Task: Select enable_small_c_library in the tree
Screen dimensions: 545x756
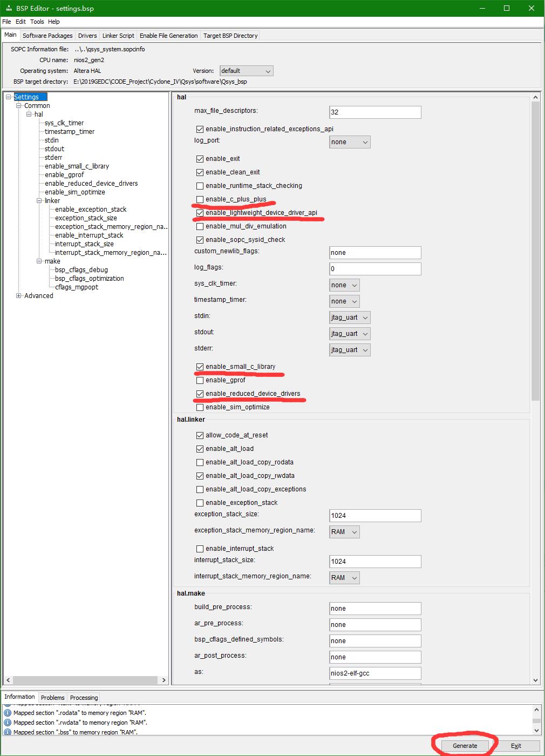Action: [x=77, y=166]
